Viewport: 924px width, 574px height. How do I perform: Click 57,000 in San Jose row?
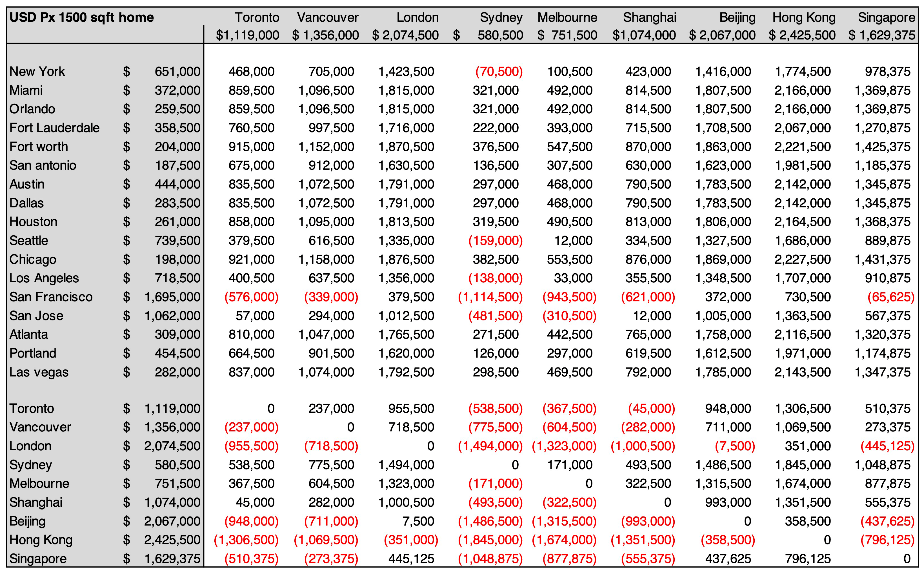255,316
